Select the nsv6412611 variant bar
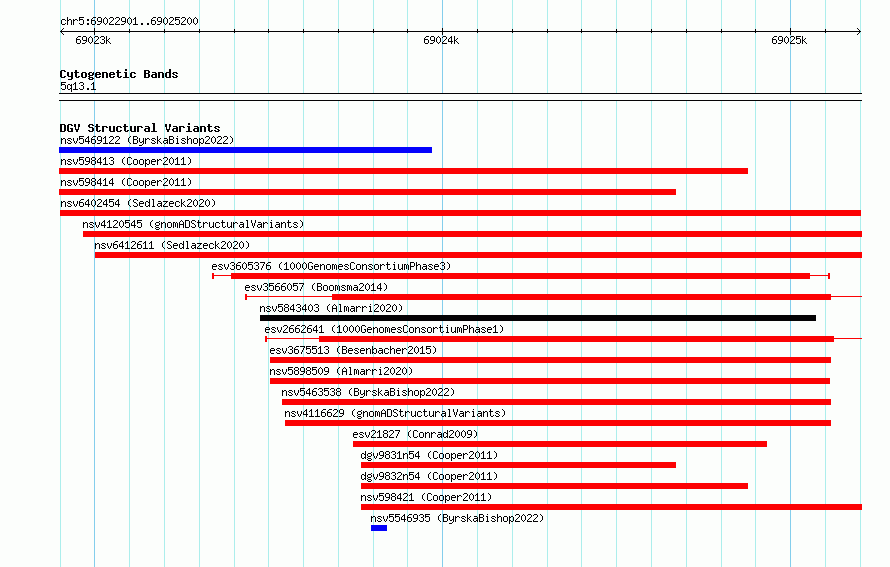The image size is (890, 567). coord(478,255)
